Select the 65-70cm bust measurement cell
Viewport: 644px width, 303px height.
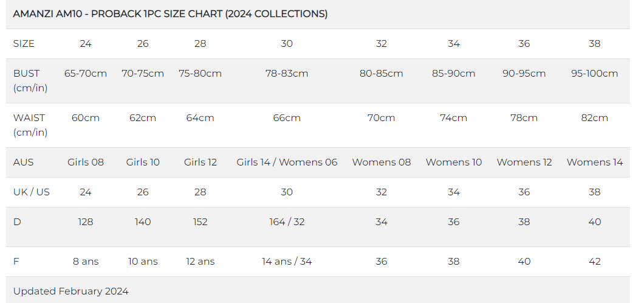[x=86, y=74]
